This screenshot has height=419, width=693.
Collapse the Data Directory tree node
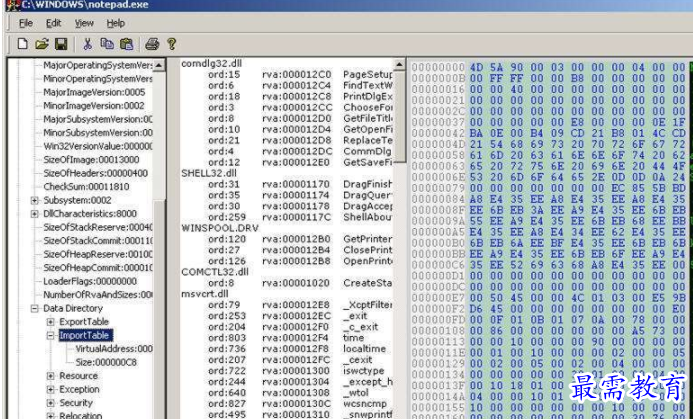pos(34,309)
